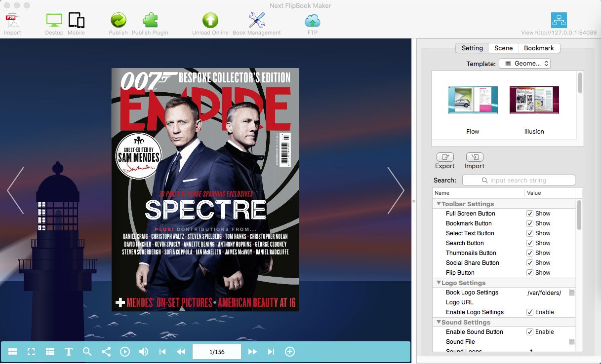The image size is (601, 364).
Task: Go to the next page
Action: pyautogui.click(x=252, y=352)
